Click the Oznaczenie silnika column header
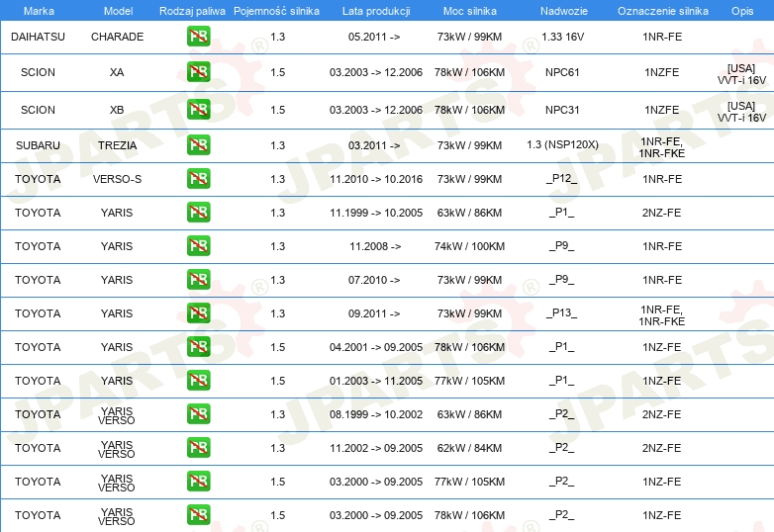The height and width of the screenshot is (532, 774). coord(663,11)
